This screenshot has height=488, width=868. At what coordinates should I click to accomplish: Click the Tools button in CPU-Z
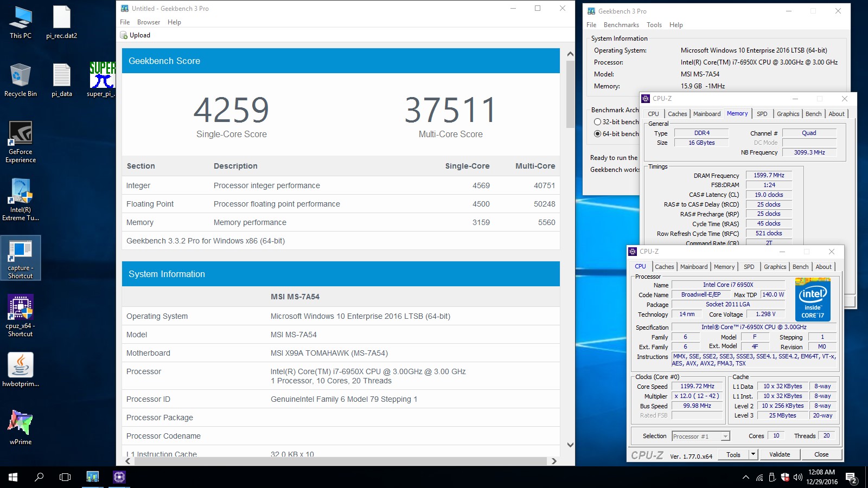point(733,454)
